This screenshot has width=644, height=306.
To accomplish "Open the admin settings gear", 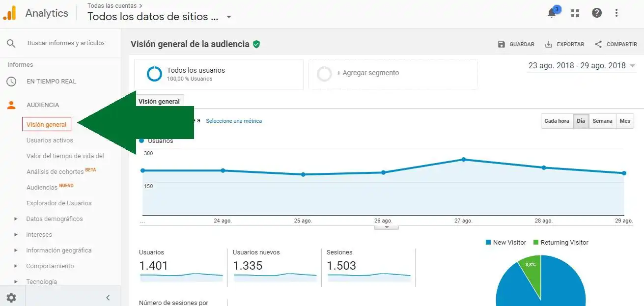I will coord(11,297).
